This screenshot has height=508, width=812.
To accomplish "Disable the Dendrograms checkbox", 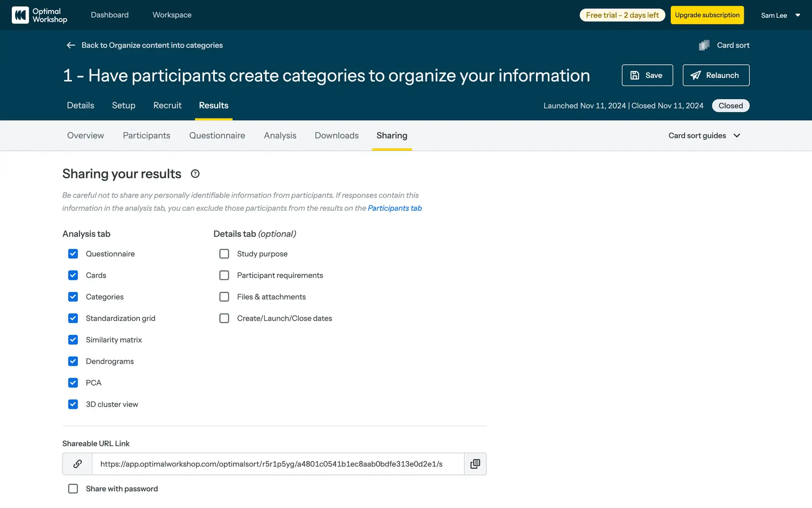I will pos(73,361).
